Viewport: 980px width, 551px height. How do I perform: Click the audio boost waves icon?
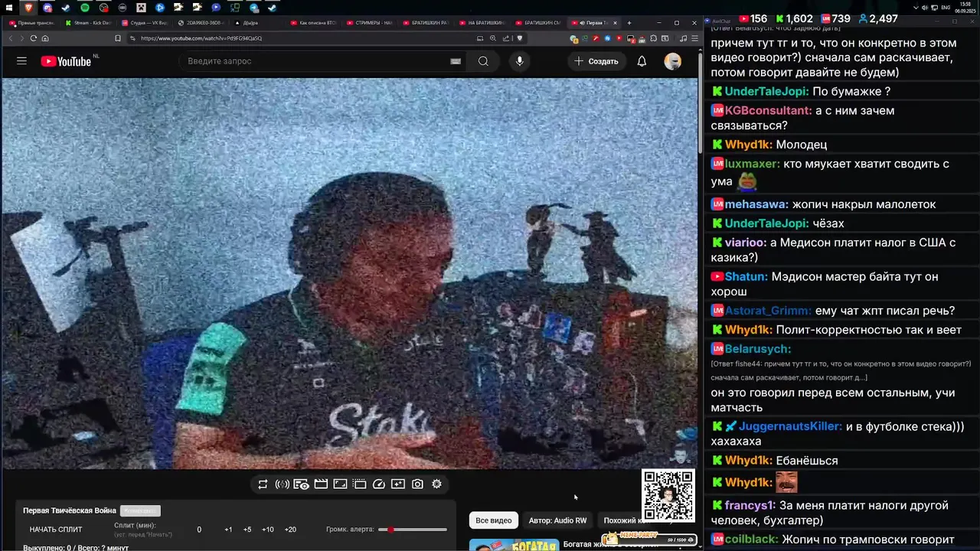click(282, 484)
